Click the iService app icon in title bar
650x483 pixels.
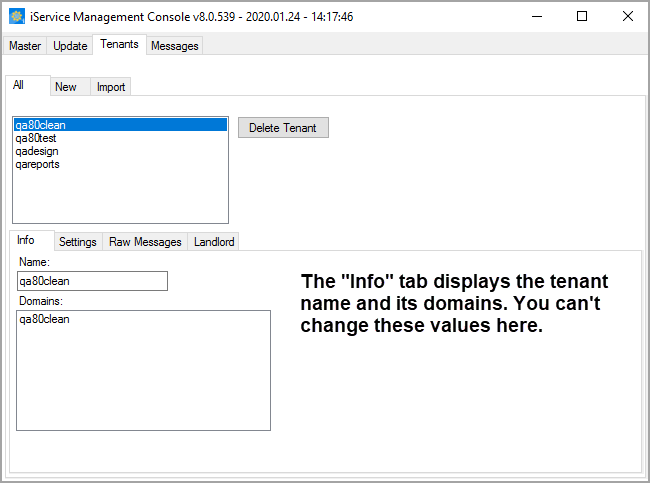coord(16,17)
